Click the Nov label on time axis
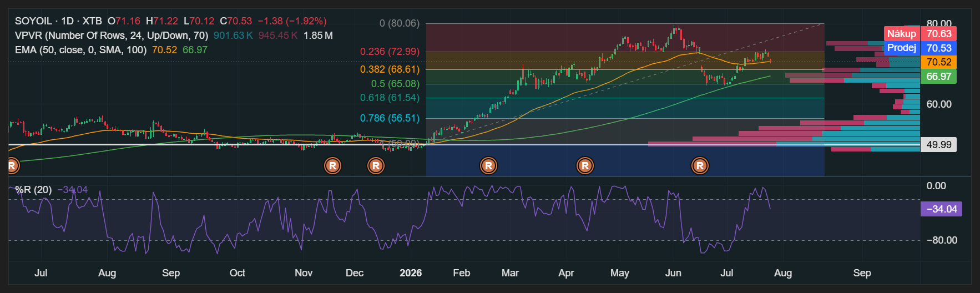 point(304,273)
